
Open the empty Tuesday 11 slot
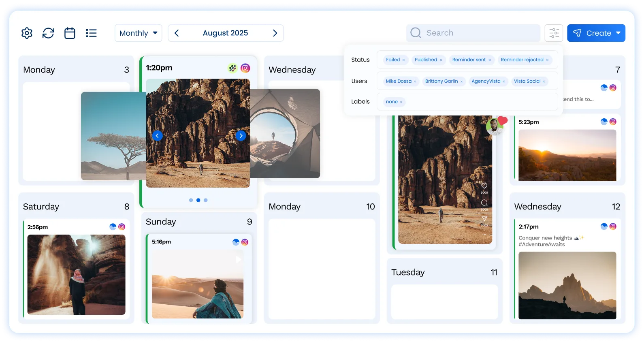coord(444,302)
